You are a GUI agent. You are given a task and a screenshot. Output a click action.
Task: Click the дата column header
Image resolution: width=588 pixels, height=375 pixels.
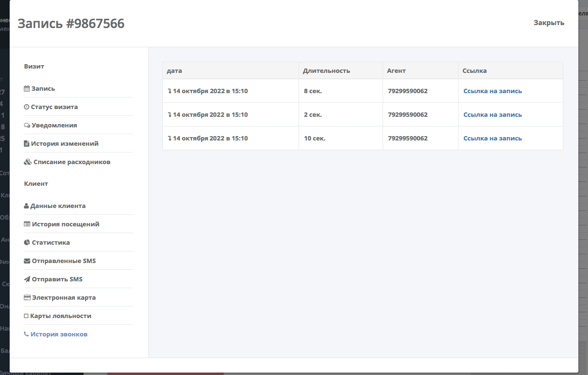(174, 71)
